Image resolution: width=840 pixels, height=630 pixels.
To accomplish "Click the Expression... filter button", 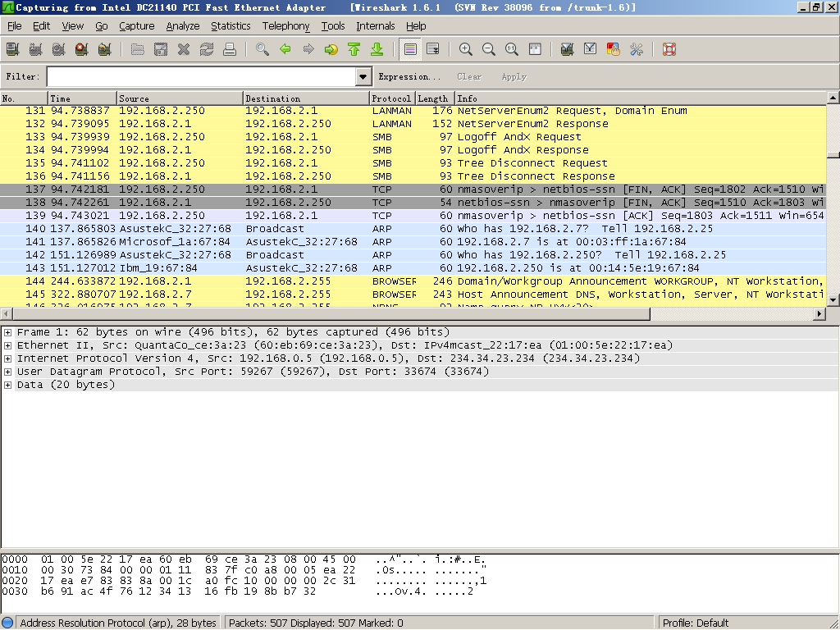I will pyautogui.click(x=409, y=76).
